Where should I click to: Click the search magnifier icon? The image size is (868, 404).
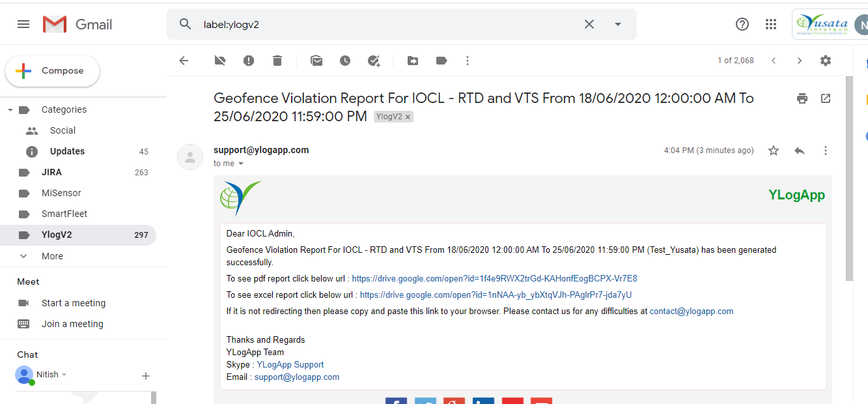pos(186,24)
